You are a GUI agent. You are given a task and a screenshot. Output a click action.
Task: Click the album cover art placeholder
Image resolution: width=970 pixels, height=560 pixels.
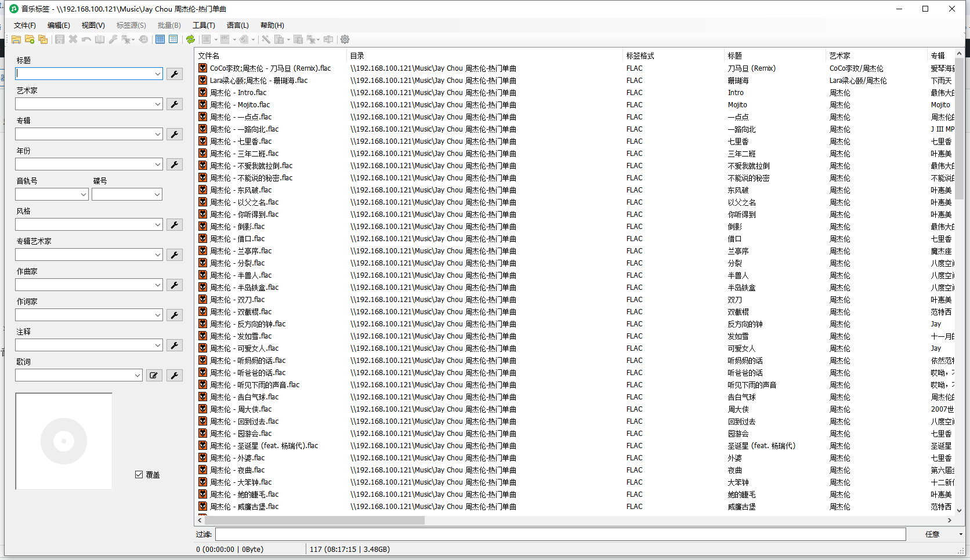coord(64,441)
